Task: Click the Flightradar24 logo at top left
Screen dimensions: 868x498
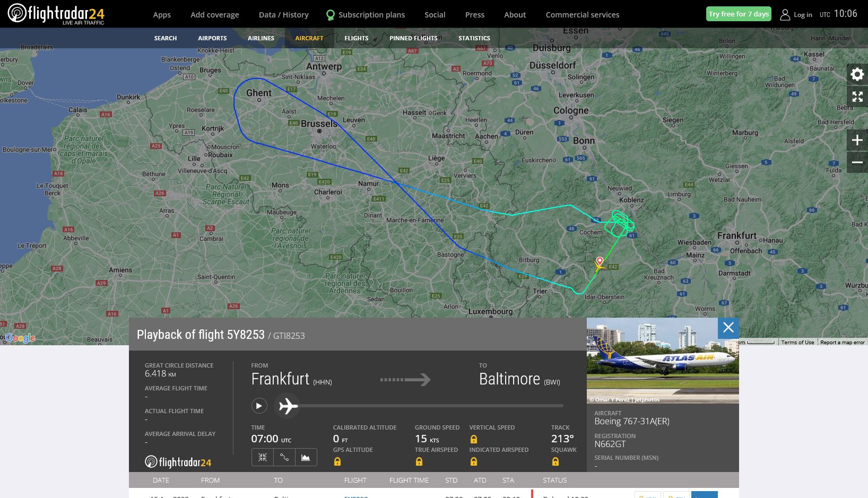Action: tap(56, 14)
